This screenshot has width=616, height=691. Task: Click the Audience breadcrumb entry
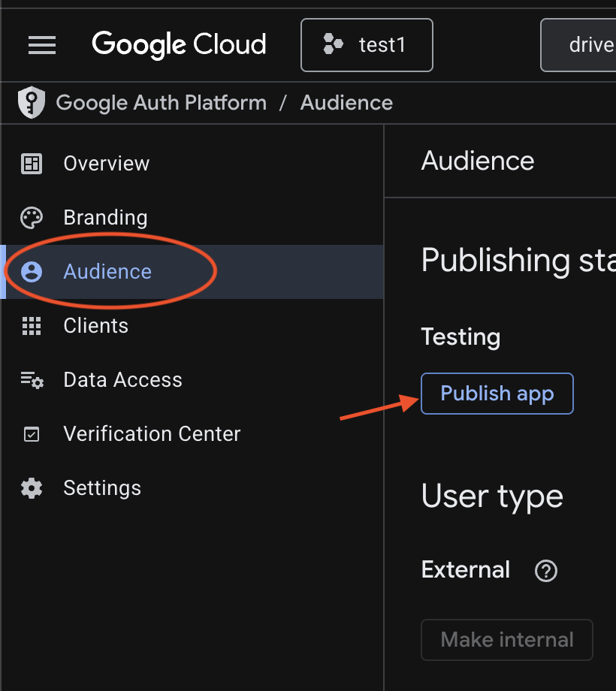pyautogui.click(x=346, y=102)
